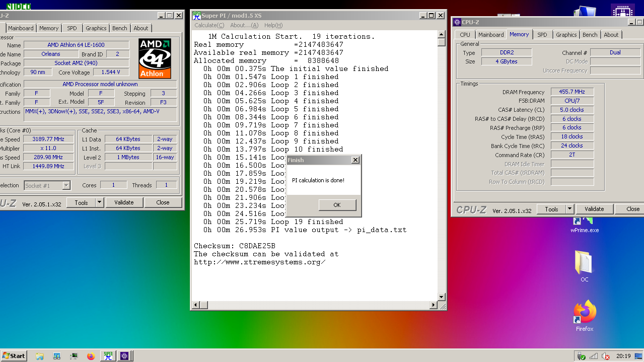Click the Super PI title bar icon
The height and width of the screenshot is (362, 644).
point(197,16)
